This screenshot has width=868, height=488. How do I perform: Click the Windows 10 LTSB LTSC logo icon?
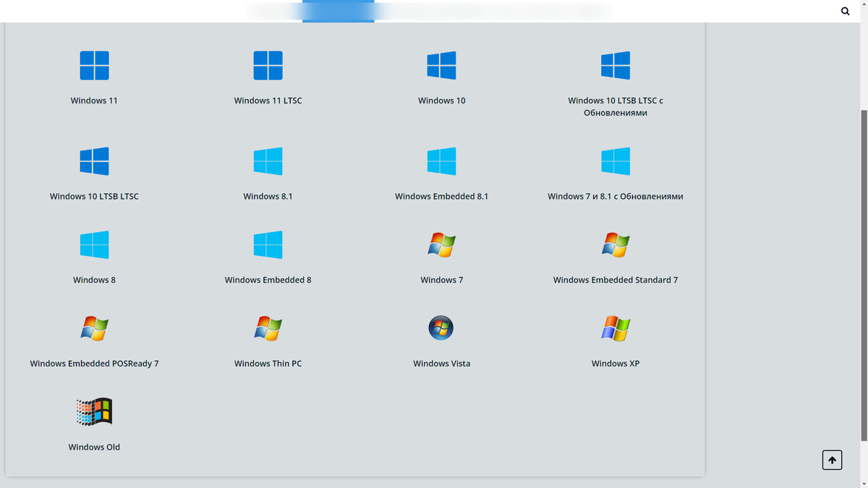[94, 161]
